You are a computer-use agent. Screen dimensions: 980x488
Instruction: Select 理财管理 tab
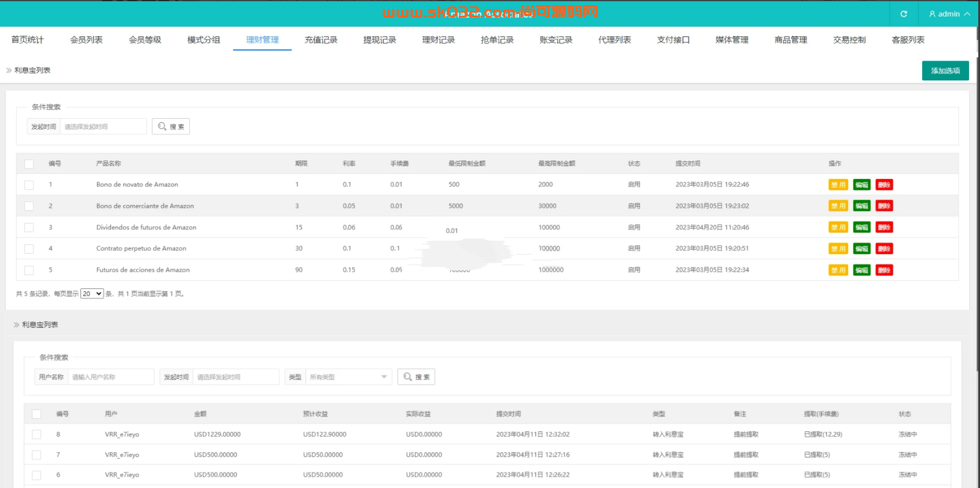(x=262, y=39)
